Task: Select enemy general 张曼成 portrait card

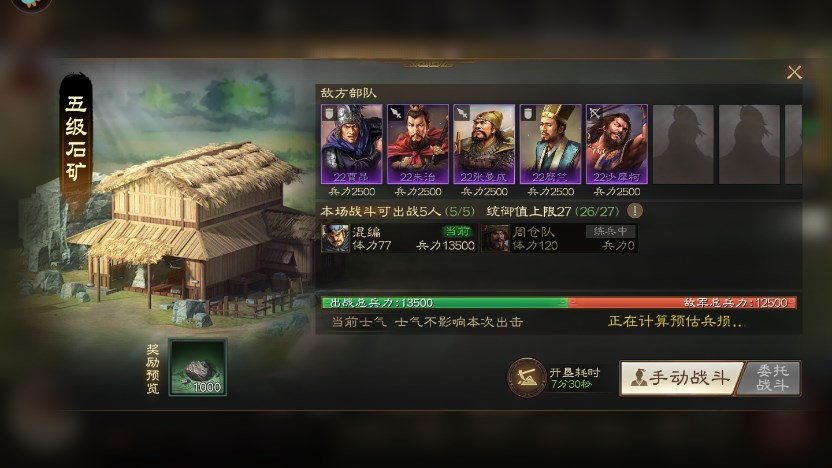Action: point(484,144)
